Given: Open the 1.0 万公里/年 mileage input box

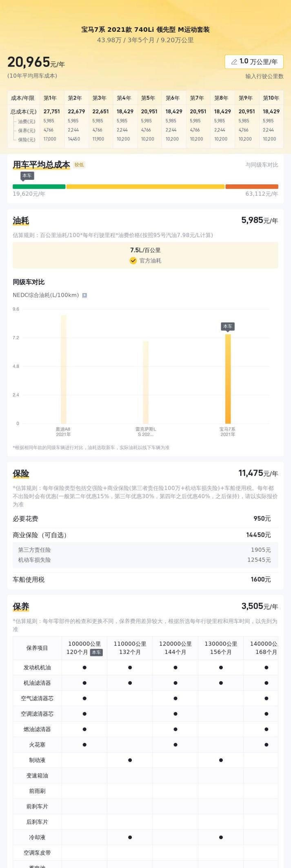Looking at the screenshot, I should 254,62.
